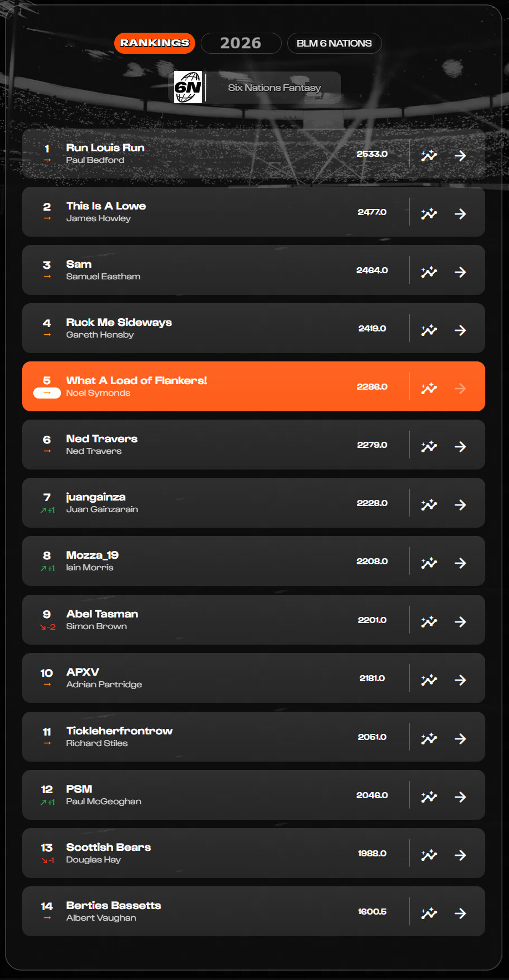Select the Berties Bassetts team name
Image resolution: width=509 pixels, height=980 pixels.
click(114, 905)
